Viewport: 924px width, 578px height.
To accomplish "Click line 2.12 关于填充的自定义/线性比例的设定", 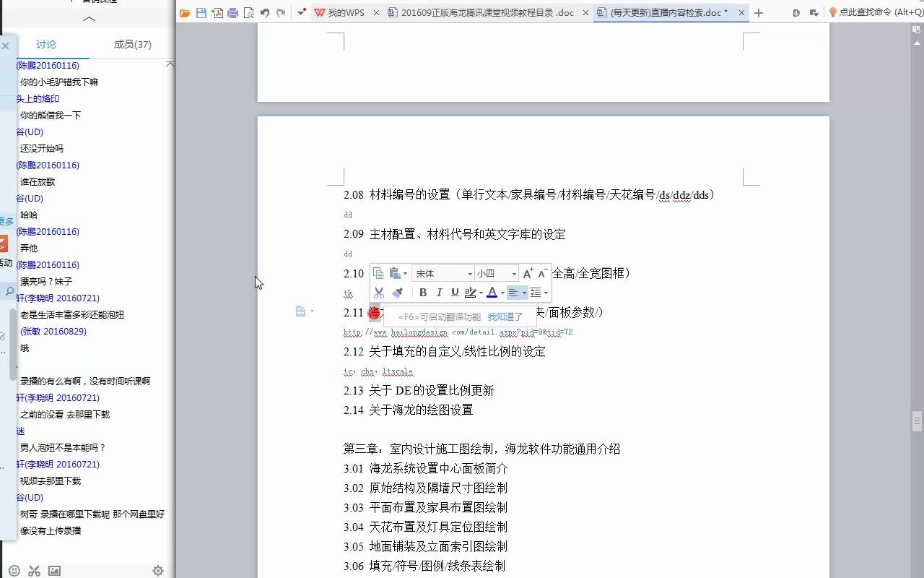I will pos(445,351).
